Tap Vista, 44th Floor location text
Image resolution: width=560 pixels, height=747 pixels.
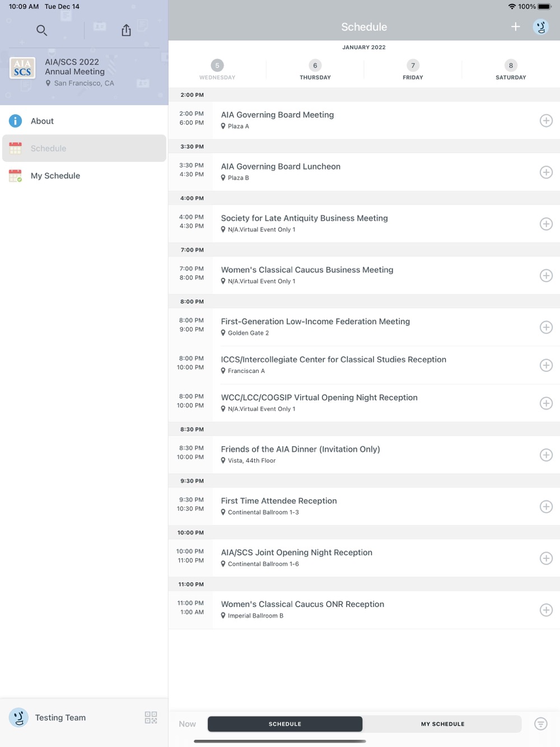click(252, 461)
